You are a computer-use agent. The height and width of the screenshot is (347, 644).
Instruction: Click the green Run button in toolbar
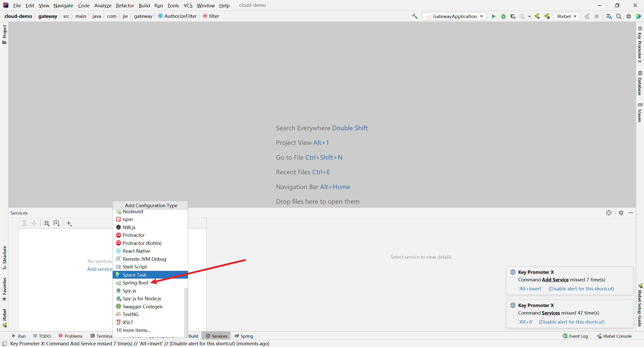tap(494, 16)
